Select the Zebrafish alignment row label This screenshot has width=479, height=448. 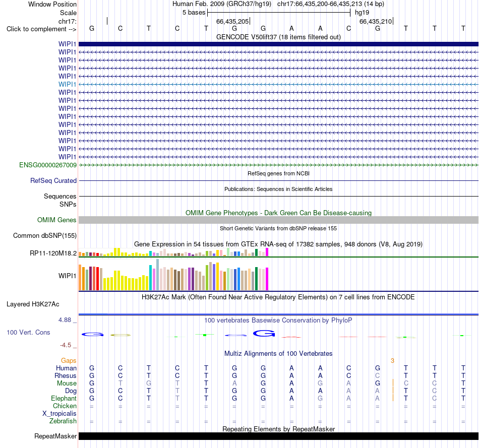click(63, 421)
